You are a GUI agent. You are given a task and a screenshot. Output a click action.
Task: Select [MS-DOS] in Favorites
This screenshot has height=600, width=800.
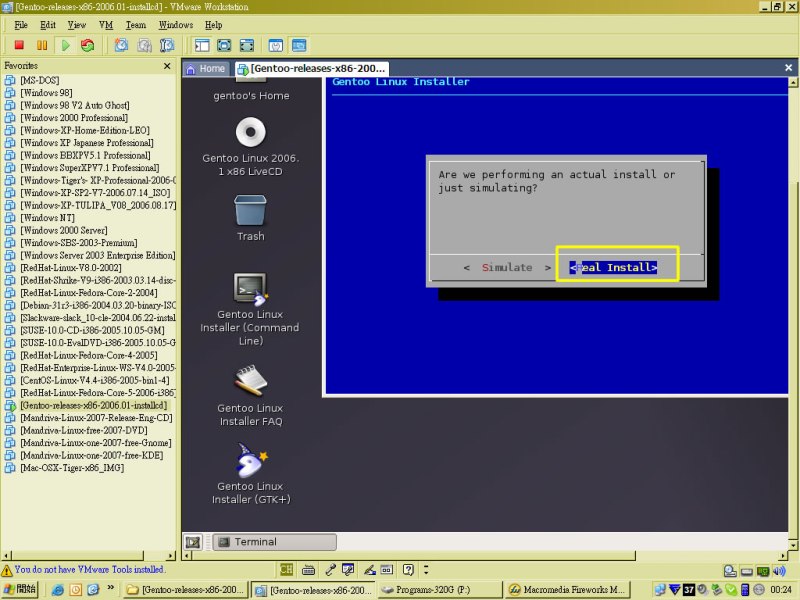point(40,80)
